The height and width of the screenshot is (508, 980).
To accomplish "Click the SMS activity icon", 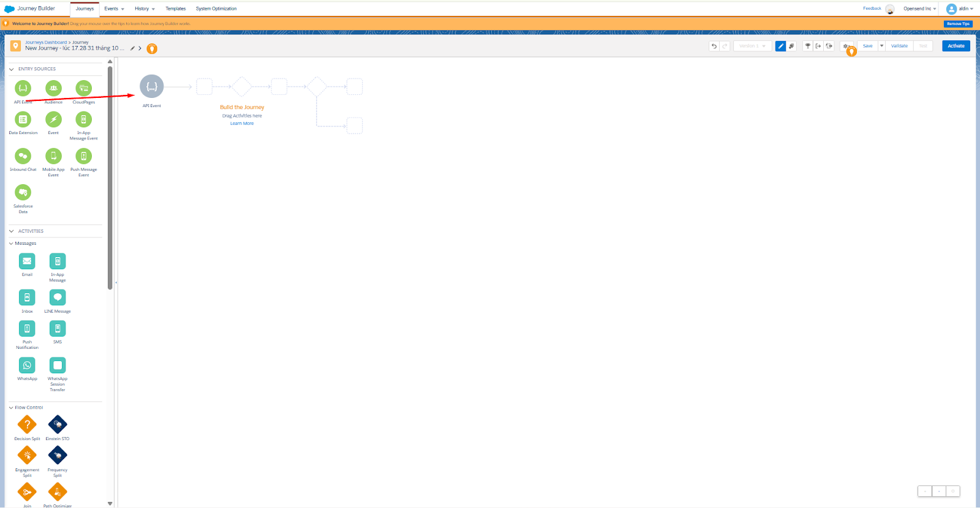I will 58,329.
